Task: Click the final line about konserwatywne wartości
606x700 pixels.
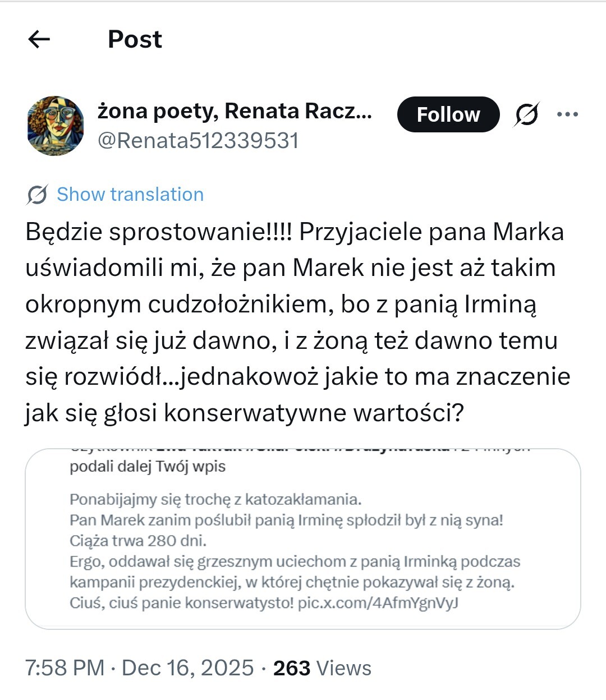Action: (244, 413)
